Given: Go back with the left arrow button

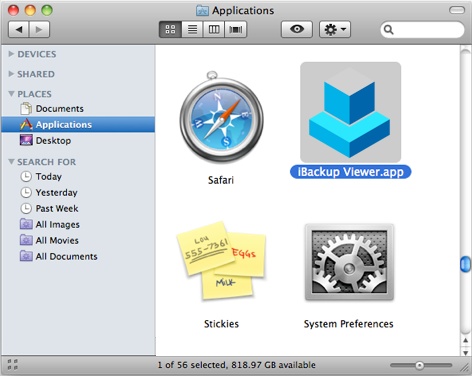Looking at the screenshot, I should pyautogui.click(x=19, y=29).
